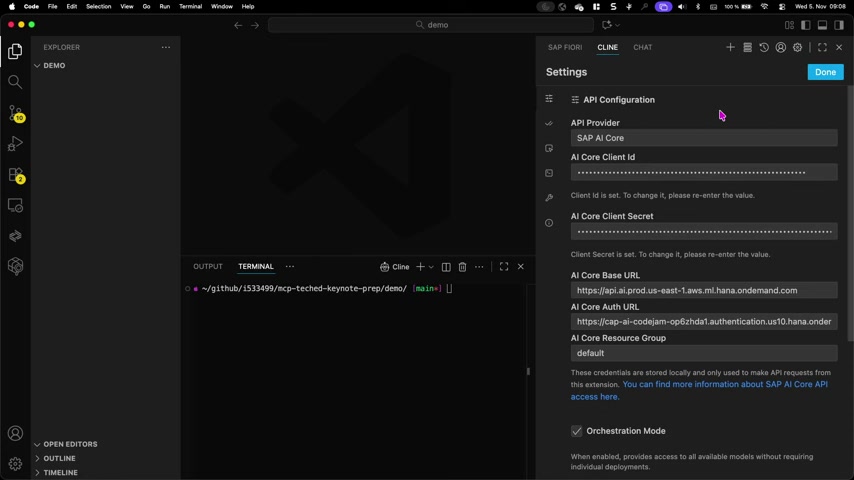Add a new terminal with plus icon
The image size is (854, 480).
click(420, 267)
